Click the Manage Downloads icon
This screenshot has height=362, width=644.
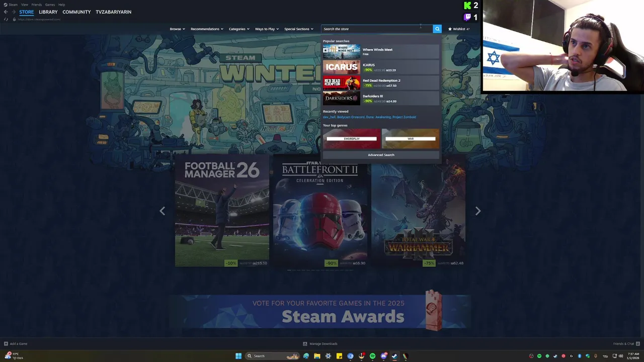(305, 344)
